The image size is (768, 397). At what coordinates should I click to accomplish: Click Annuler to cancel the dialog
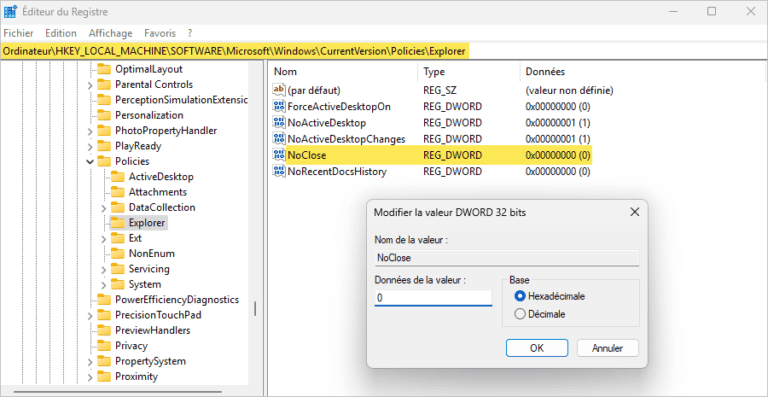pos(607,348)
